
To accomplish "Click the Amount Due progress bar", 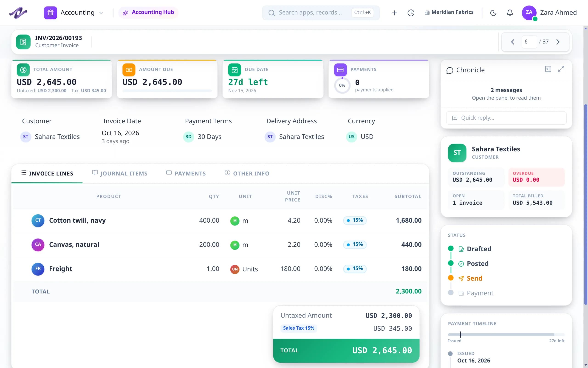I will (x=167, y=91).
